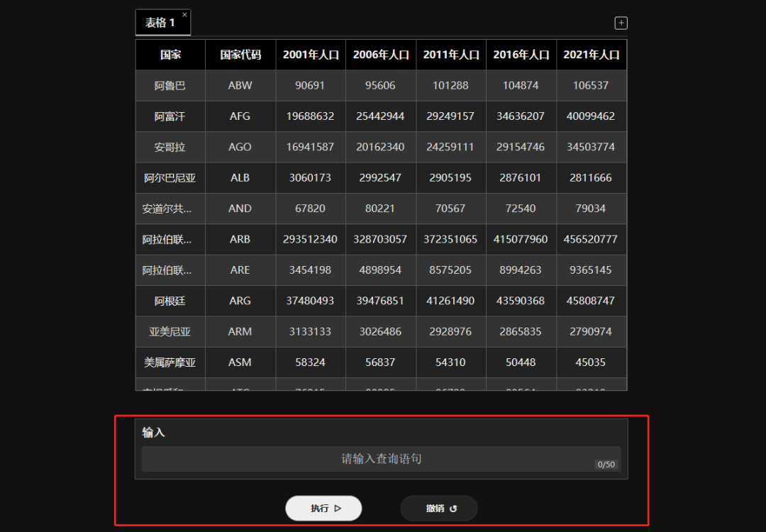Click the 安哥拉 country cell
766x532 pixels.
click(x=170, y=147)
